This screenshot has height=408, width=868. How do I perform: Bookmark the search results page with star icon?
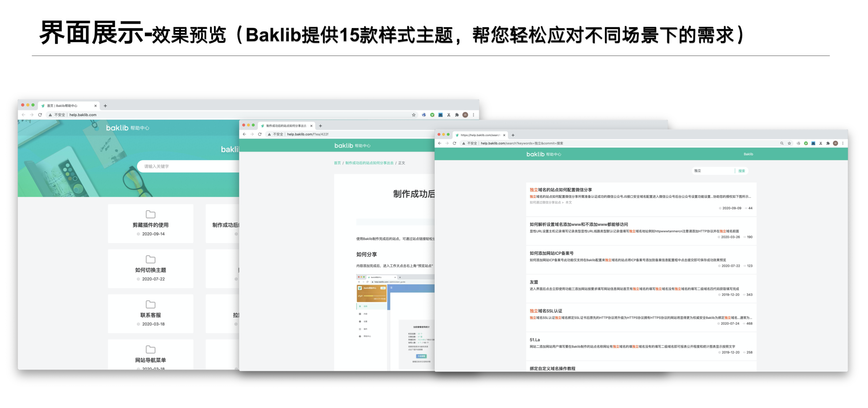pyautogui.click(x=789, y=143)
